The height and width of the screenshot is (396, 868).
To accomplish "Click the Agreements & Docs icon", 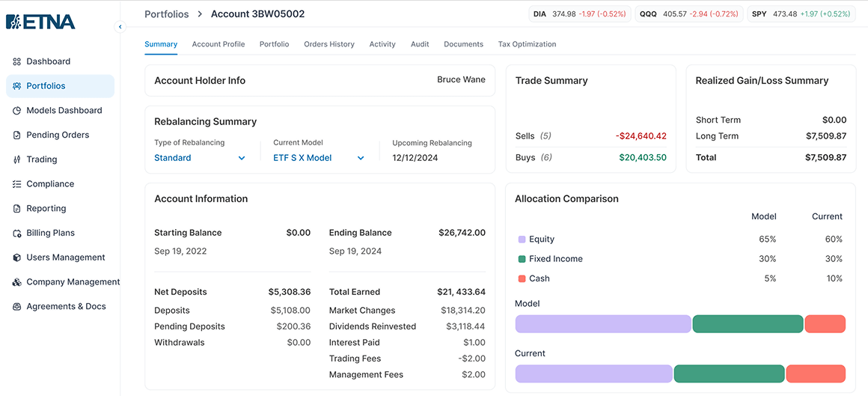I will tap(16, 306).
